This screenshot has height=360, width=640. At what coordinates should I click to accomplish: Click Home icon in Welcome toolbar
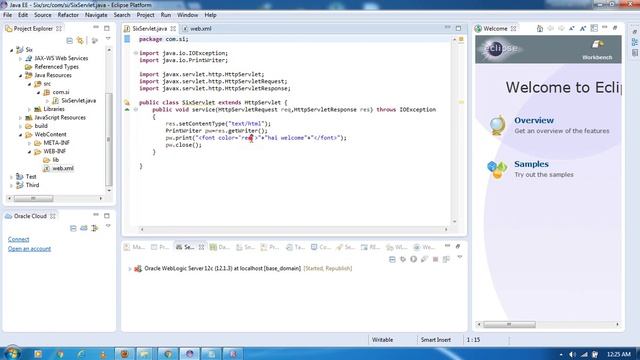pos(540,28)
